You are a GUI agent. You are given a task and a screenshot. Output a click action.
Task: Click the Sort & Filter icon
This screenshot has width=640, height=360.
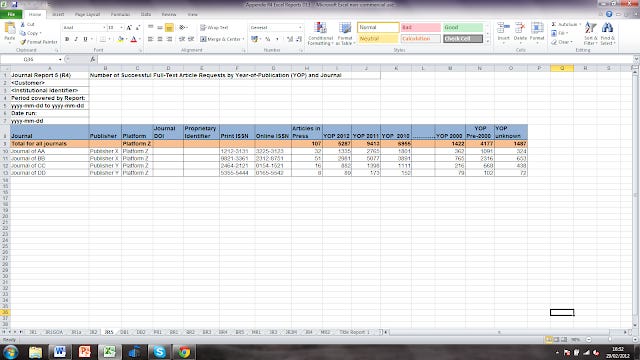point(590,28)
